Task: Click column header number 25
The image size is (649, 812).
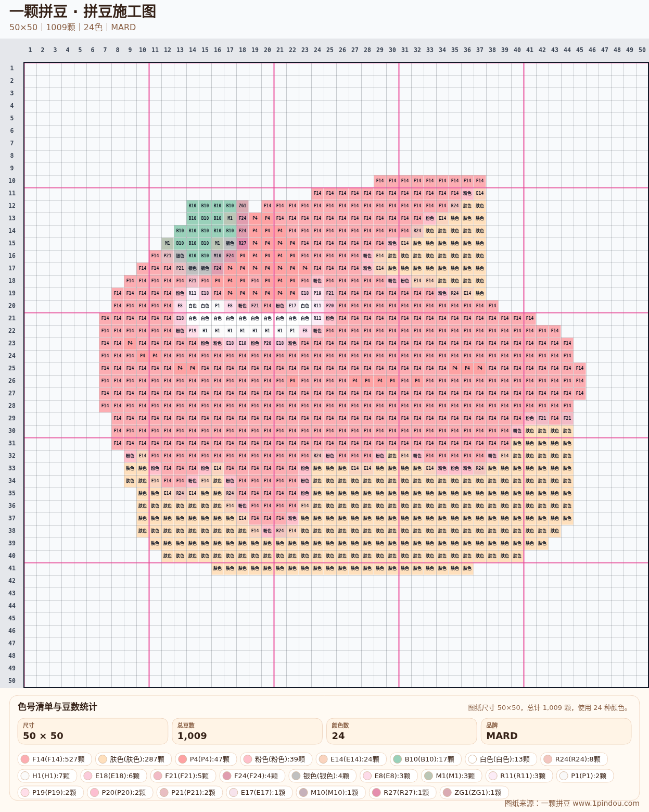Action: click(330, 50)
